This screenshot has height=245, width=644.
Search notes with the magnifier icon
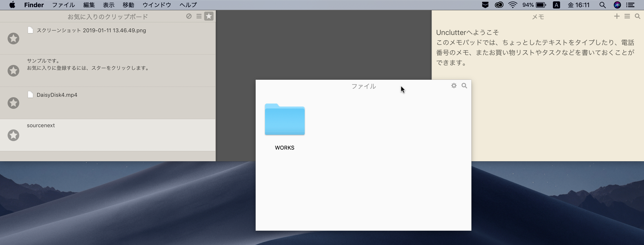pos(638,16)
